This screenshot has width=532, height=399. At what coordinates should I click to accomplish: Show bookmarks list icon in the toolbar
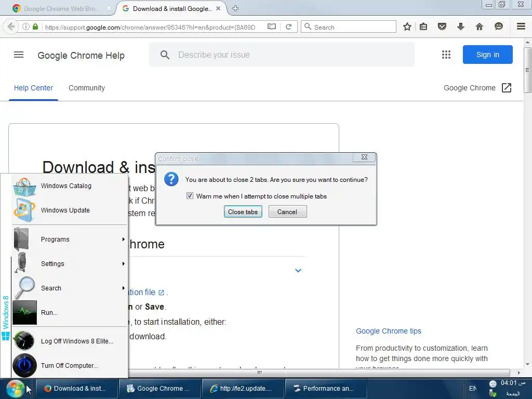pyautogui.click(x=423, y=26)
